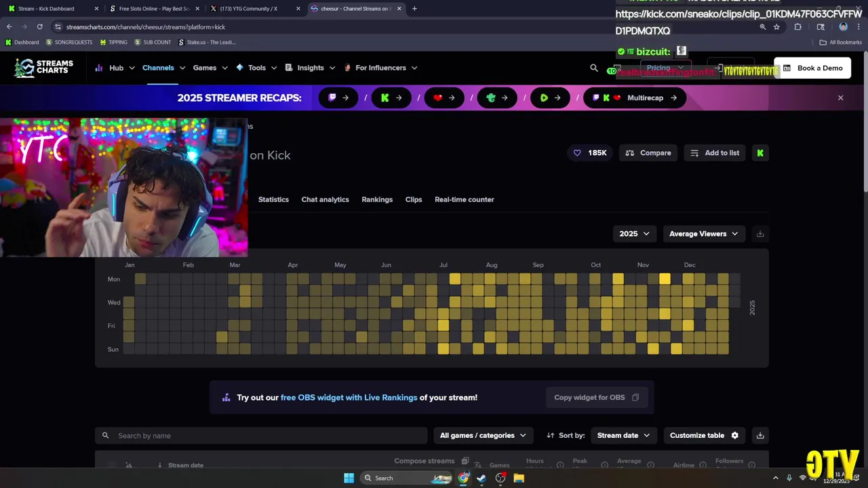This screenshot has width=868, height=488.
Task: Open the Chrome extensions puzzle icon
Action: 797,27
